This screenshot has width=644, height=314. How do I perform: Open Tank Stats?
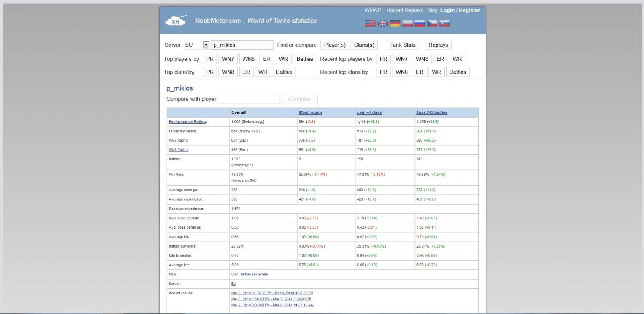[x=403, y=45]
